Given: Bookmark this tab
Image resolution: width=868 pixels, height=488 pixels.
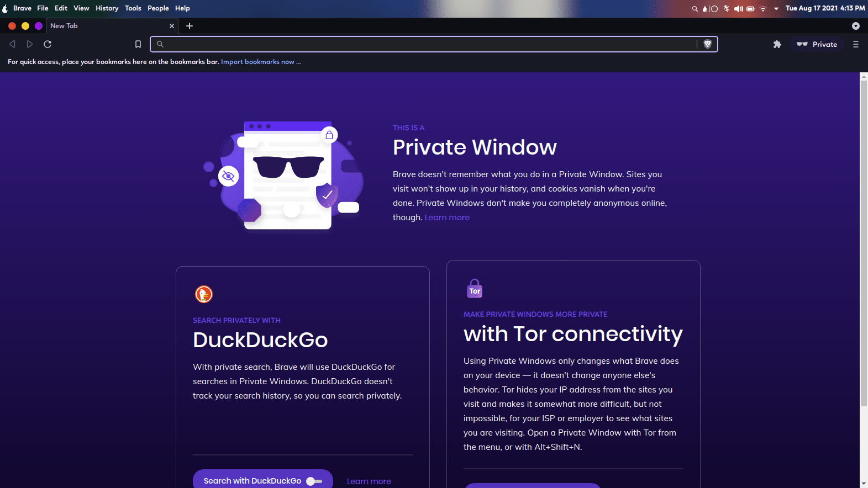Looking at the screenshot, I should pyautogui.click(x=138, y=44).
